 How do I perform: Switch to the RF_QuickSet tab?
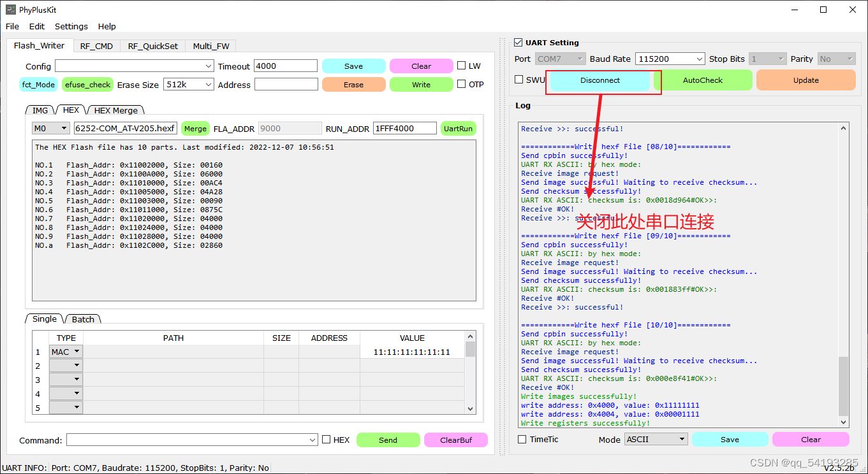(x=153, y=46)
